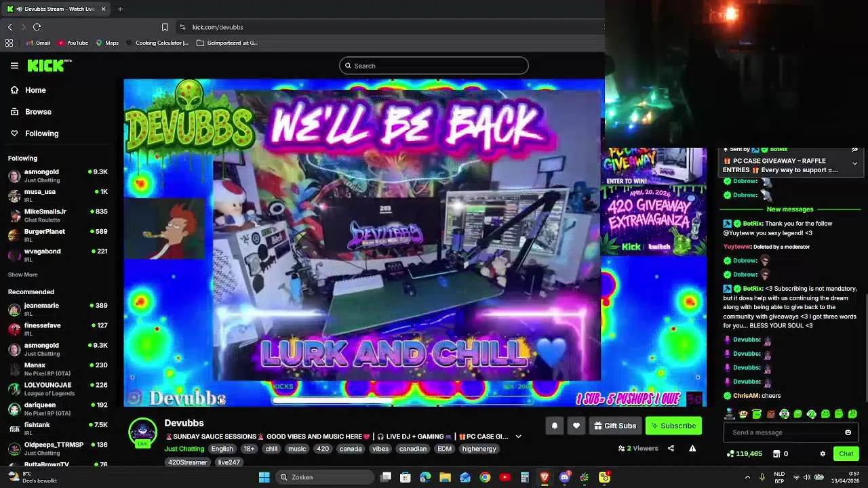
Task: Select the highenergy tag
Action: coord(479,449)
